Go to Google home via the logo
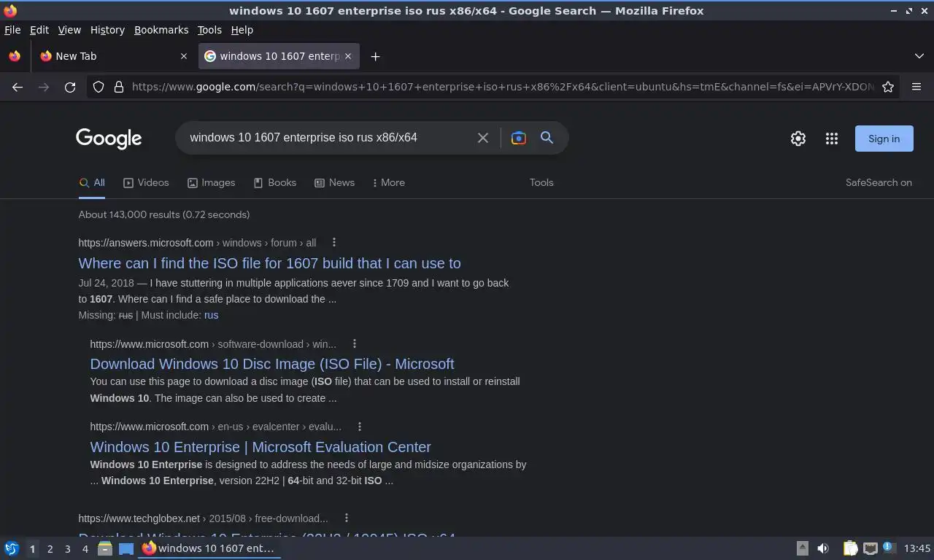 pos(109,139)
